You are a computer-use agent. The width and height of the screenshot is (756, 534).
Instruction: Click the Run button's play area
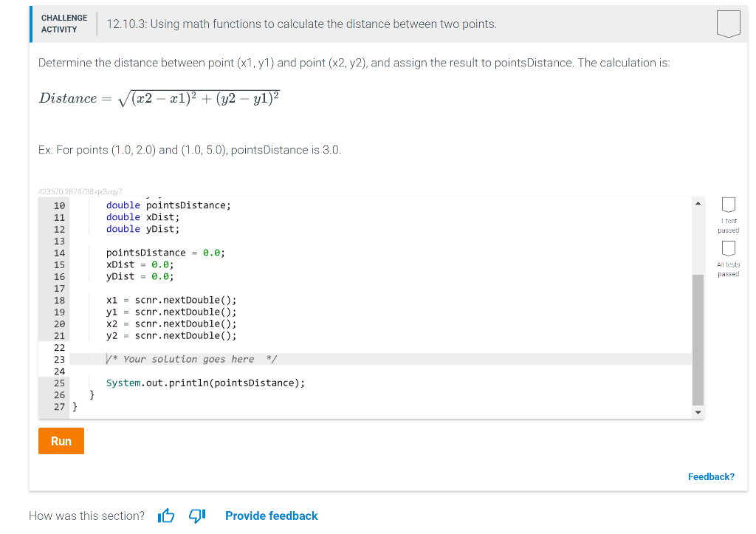click(61, 440)
